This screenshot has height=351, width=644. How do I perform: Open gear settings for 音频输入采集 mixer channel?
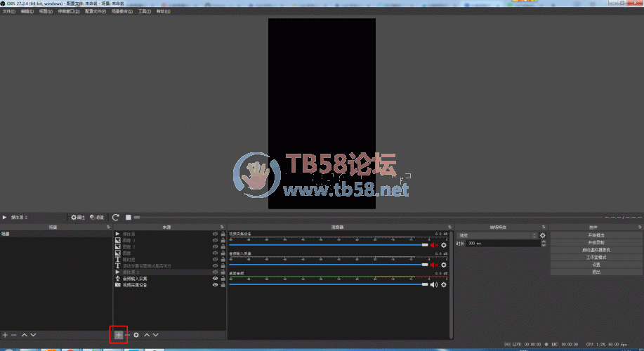tap(444, 265)
